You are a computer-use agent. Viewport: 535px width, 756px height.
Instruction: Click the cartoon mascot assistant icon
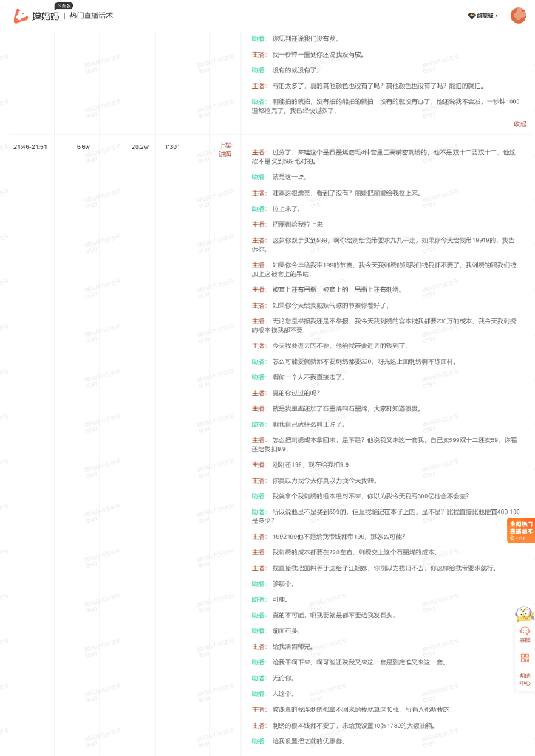[525, 614]
